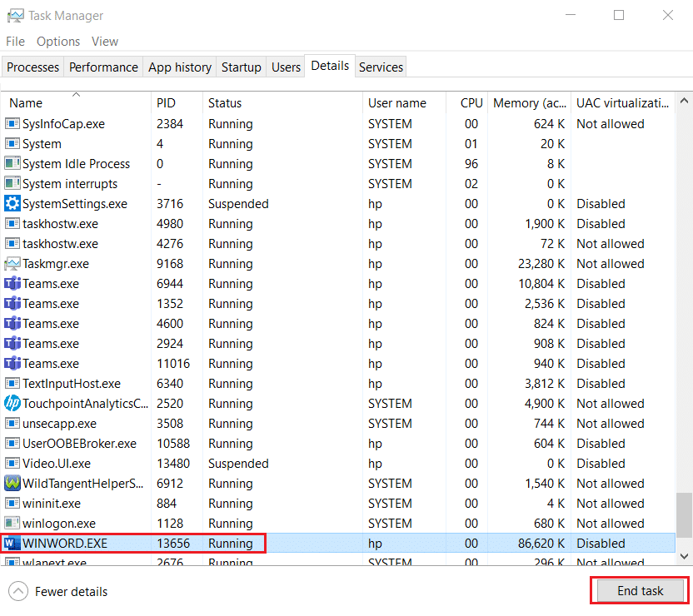Sort list by PID column header
Screen dimensions: 693x616
(166, 103)
